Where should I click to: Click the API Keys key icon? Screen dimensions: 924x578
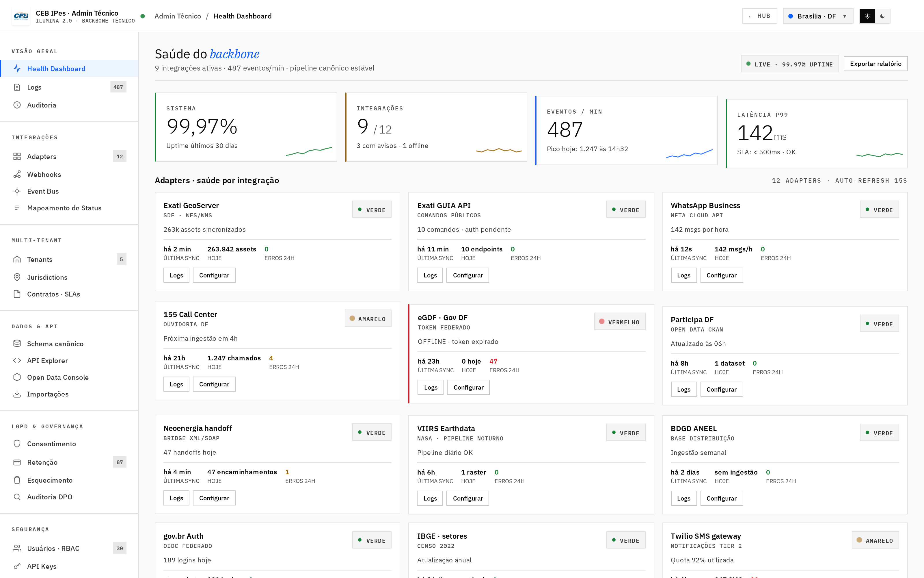17,566
